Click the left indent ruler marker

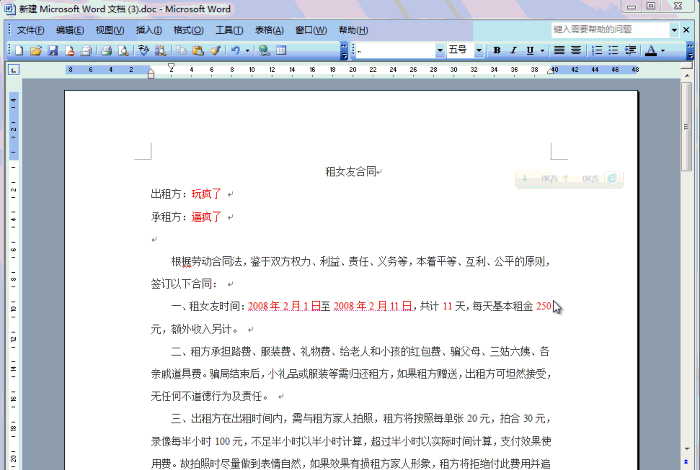click(151, 75)
